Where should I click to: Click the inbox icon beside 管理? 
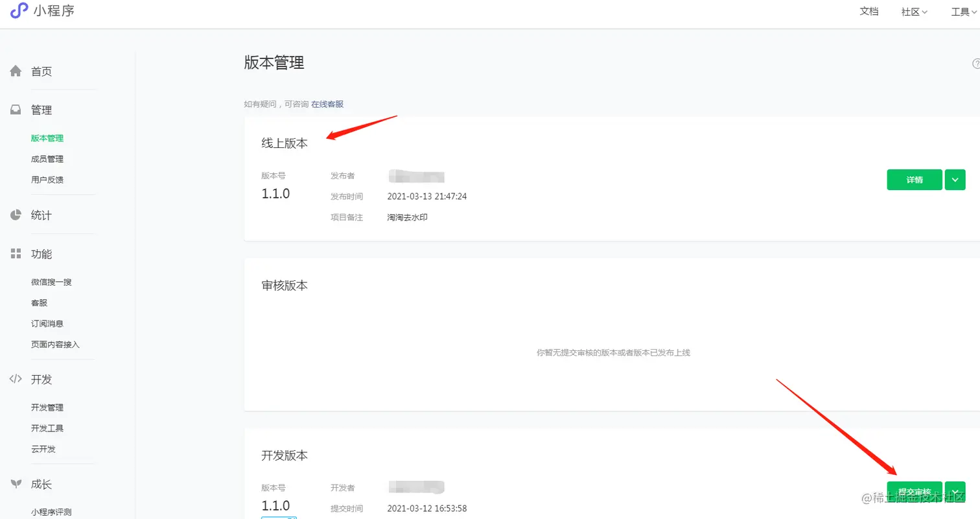click(16, 110)
